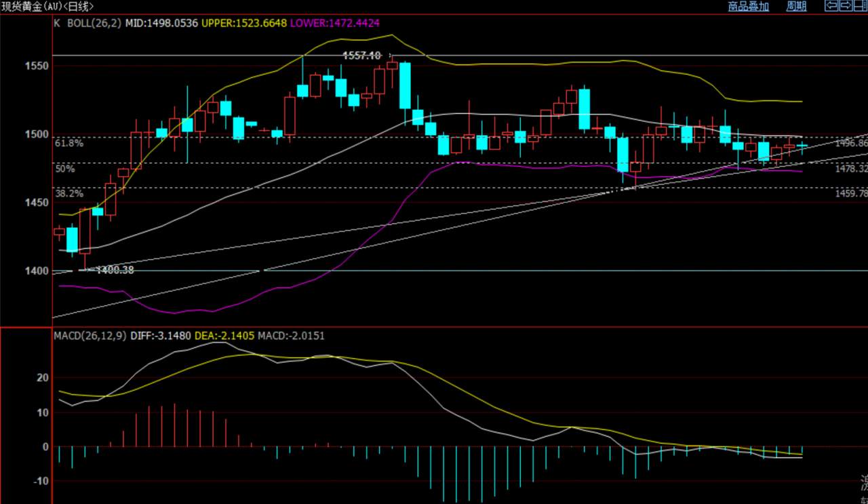Click the -10 MACD axis label
The height and width of the screenshot is (504, 868).
point(40,481)
